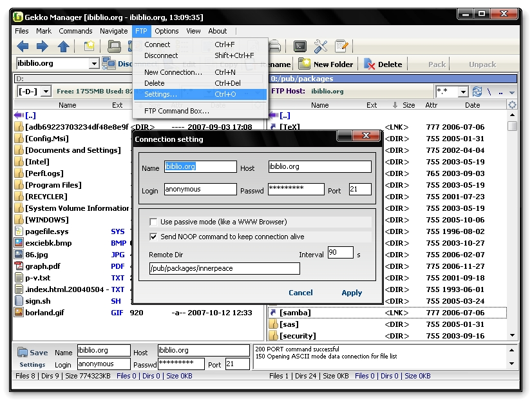Go to root with backslash button
The width and height of the screenshot is (532, 401).
tap(489, 92)
